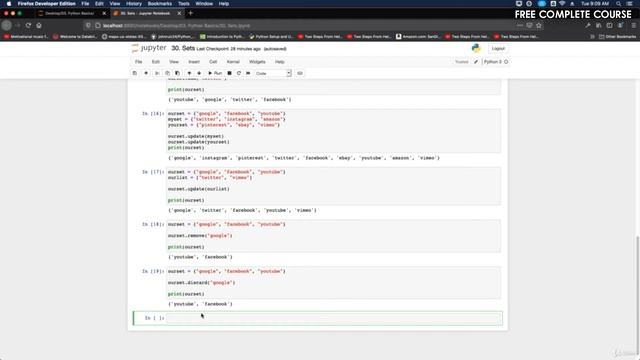Open page actions ellipsis in the address bar
The width and height of the screenshot is (640, 360).
point(520,25)
